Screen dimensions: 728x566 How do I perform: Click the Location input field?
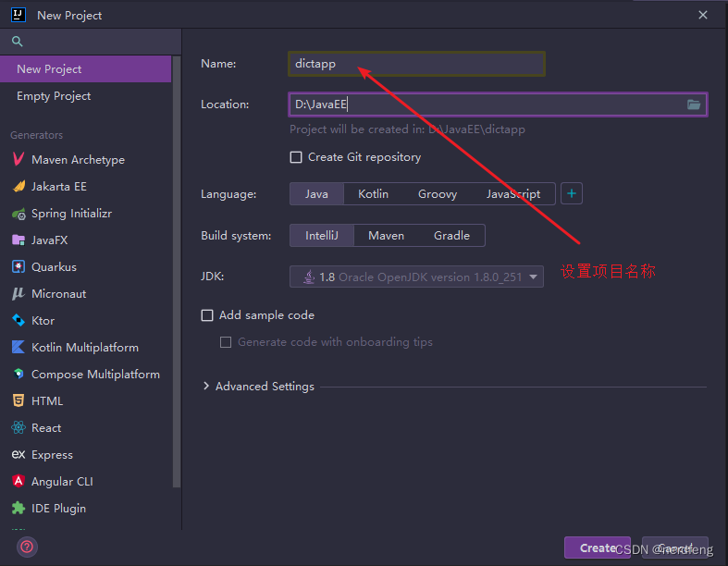pos(498,105)
